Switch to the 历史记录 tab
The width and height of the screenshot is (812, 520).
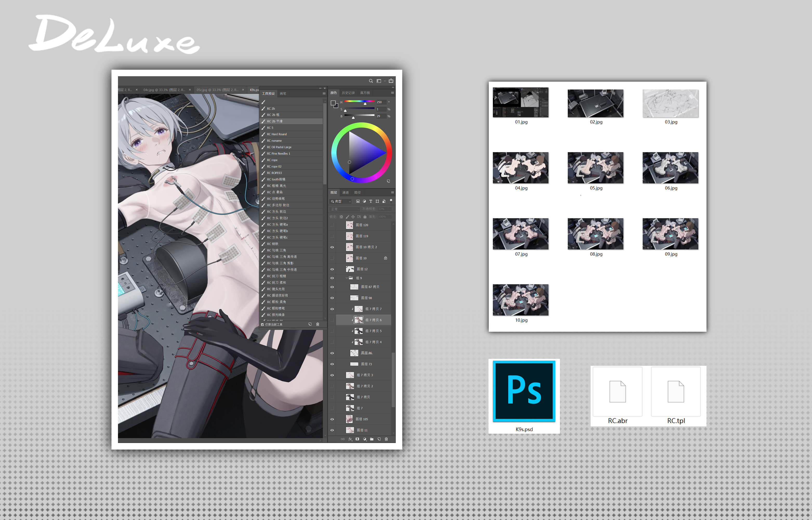click(348, 93)
